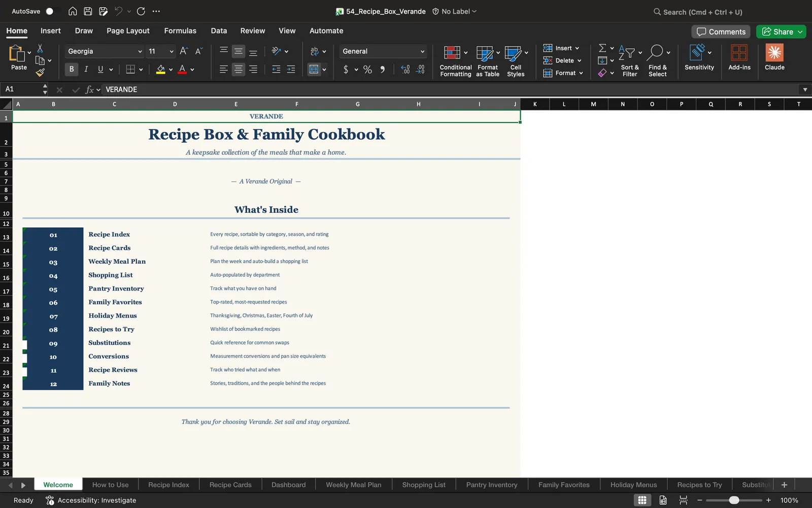Increase indent of cell contents
Viewport: 812px width, 508px height.
(x=291, y=69)
